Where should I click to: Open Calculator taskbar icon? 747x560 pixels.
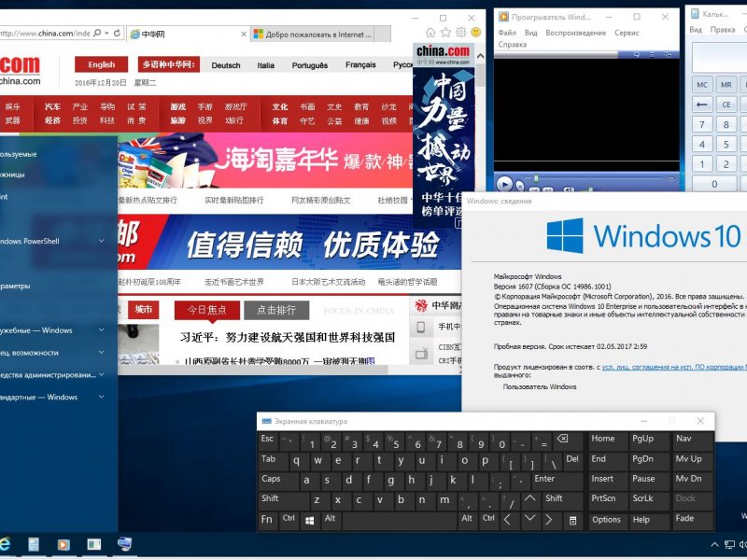click(34, 544)
